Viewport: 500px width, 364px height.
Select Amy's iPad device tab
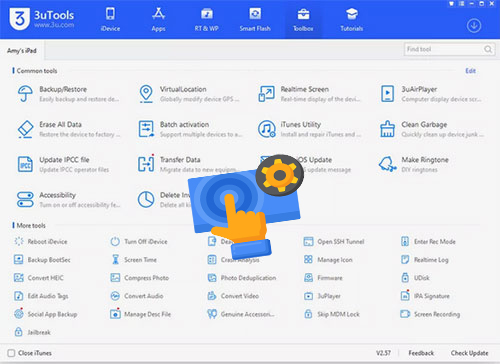[22, 51]
